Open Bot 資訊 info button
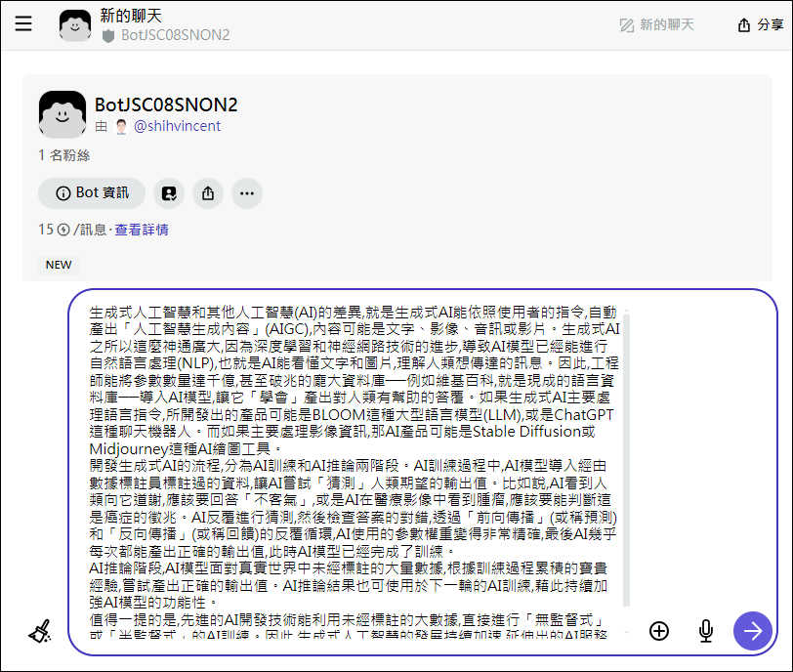The image size is (793, 672). pos(92,193)
